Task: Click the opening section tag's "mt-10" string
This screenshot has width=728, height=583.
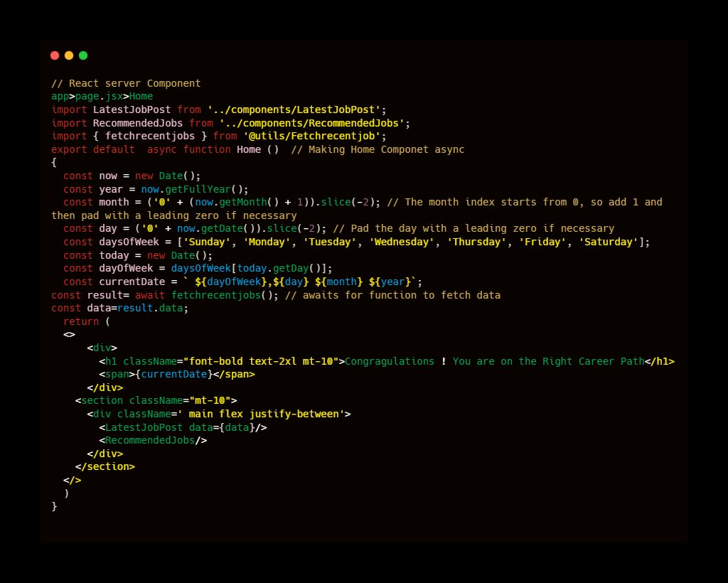Action: (x=210, y=401)
